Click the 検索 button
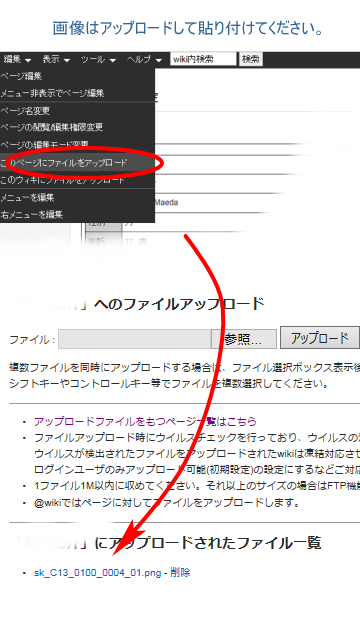360x640 pixels. (x=251, y=59)
